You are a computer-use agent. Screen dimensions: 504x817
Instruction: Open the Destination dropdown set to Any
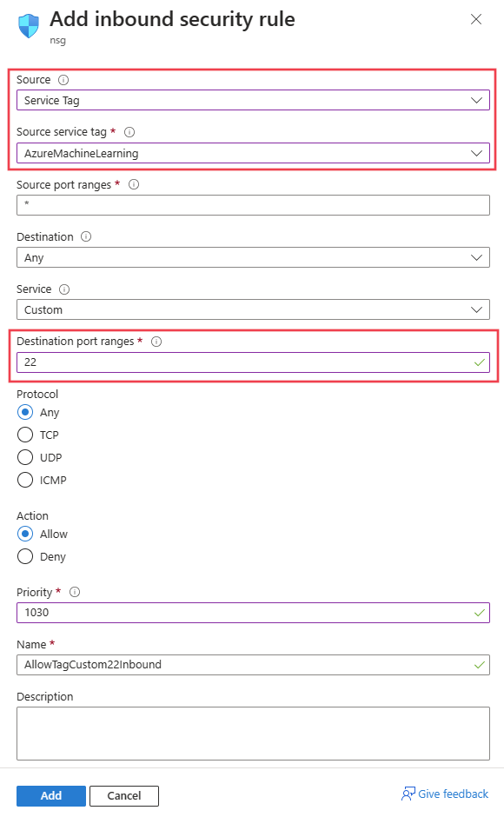pyautogui.click(x=253, y=257)
